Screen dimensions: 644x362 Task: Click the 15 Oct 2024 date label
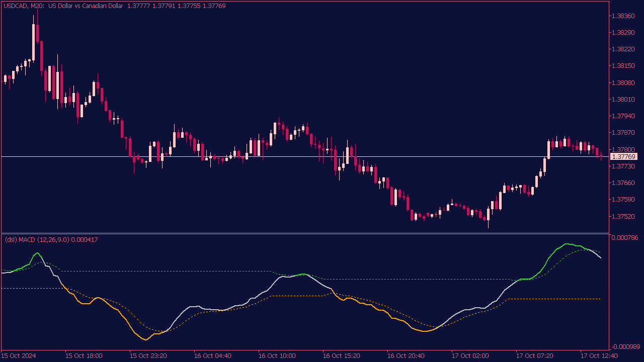pyautogui.click(x=19, y=356)
